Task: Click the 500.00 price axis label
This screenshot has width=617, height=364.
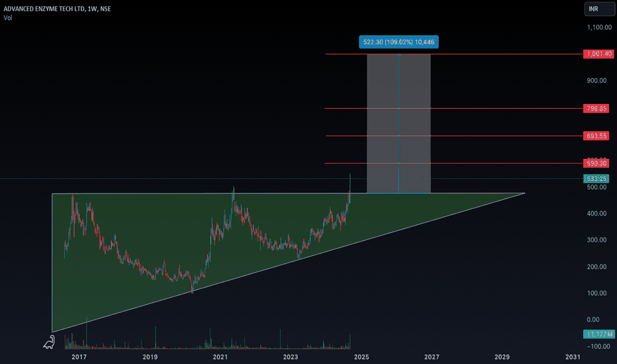Action: coord(597,187)
